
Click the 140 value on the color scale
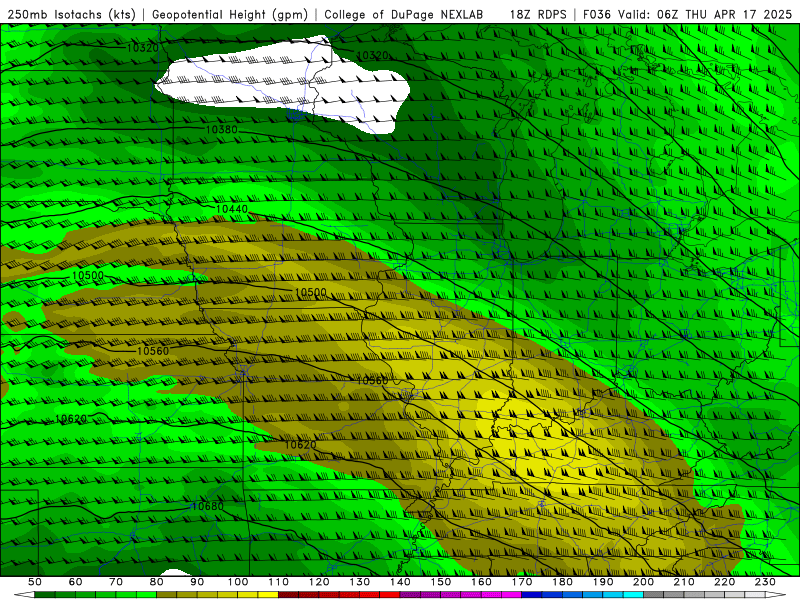401,582
